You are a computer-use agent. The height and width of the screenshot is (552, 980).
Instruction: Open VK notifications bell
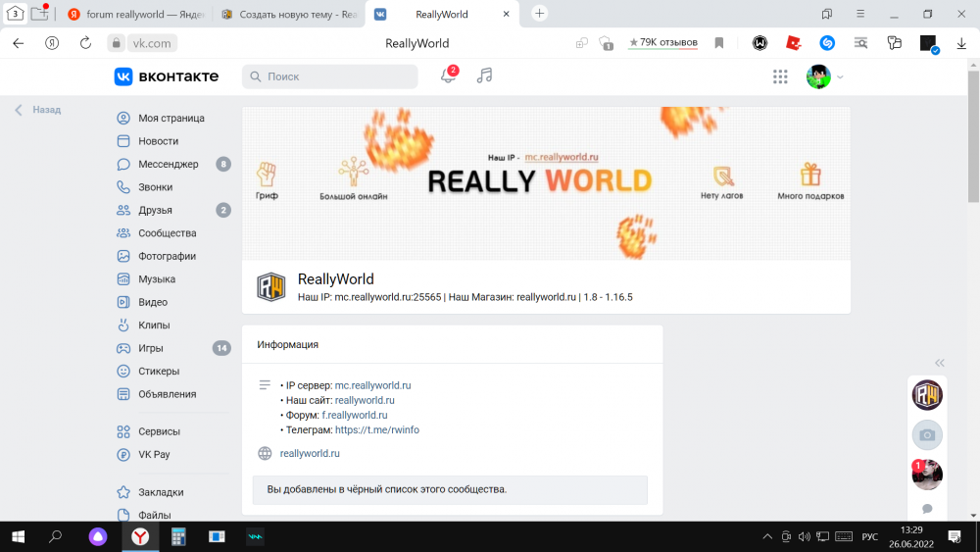[448, 76]
